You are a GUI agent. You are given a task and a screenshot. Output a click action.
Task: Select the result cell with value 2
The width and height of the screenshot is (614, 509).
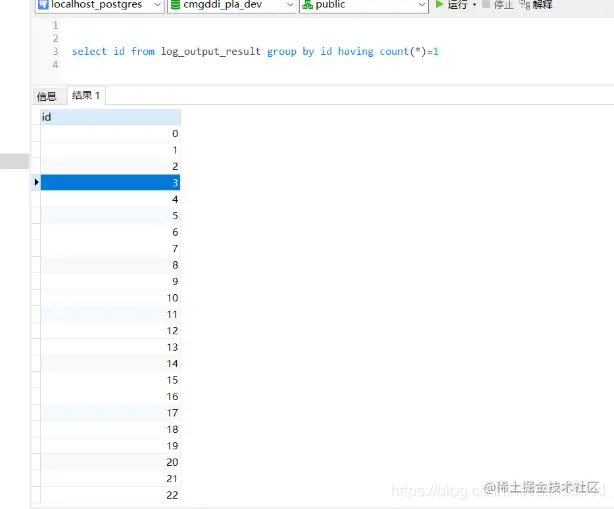[110, 166]
